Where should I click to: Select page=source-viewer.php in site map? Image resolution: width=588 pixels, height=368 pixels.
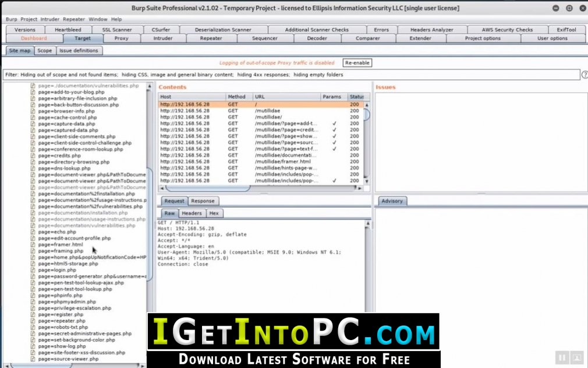tap(68, 359)
